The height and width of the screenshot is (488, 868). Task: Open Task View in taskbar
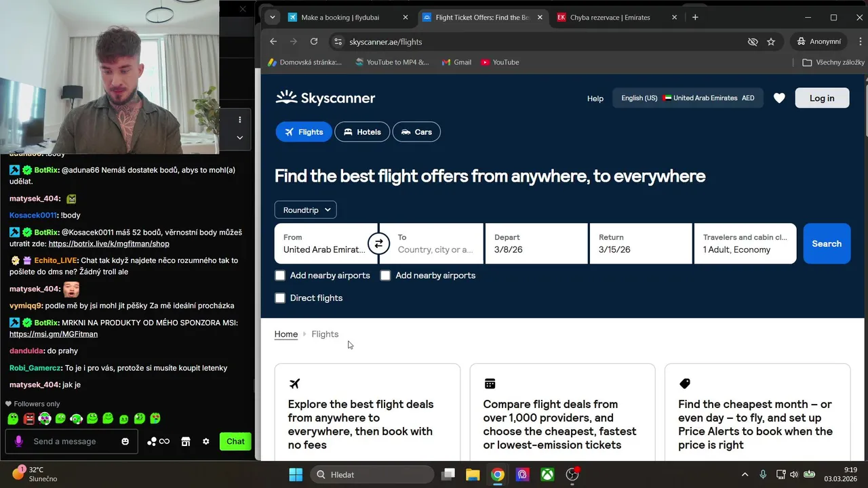tap(448, 474)
